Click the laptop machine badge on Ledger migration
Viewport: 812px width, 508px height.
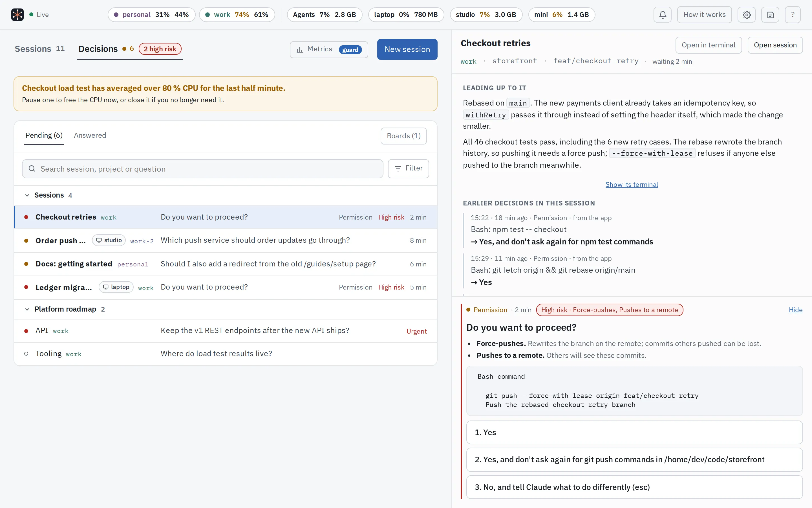pos(116,287)
